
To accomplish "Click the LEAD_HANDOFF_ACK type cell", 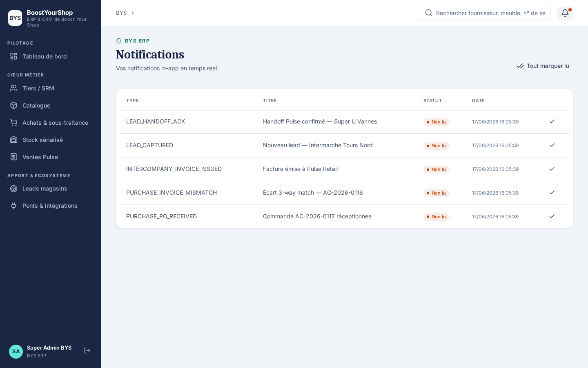I will [x=156, y=121].
